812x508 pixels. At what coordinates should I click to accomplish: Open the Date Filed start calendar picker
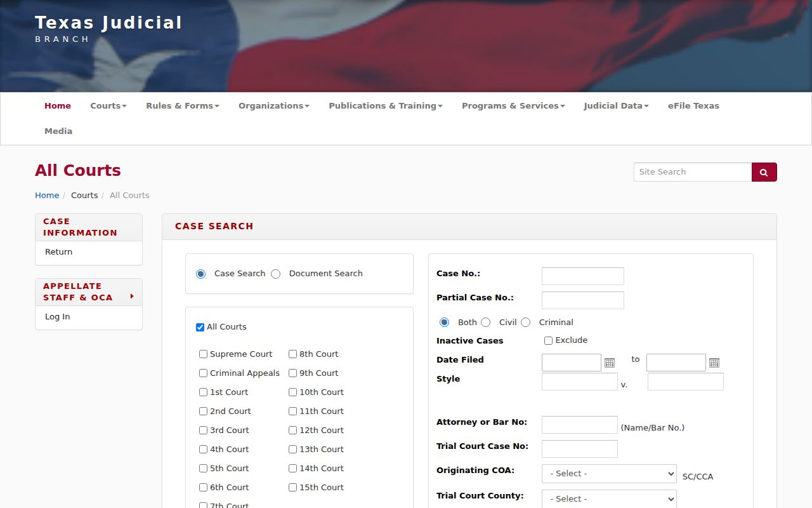610,363
